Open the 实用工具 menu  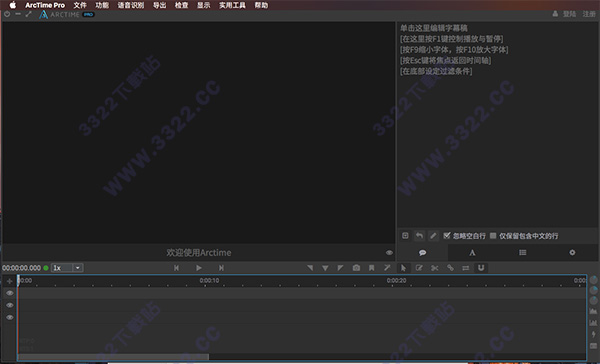232,5
